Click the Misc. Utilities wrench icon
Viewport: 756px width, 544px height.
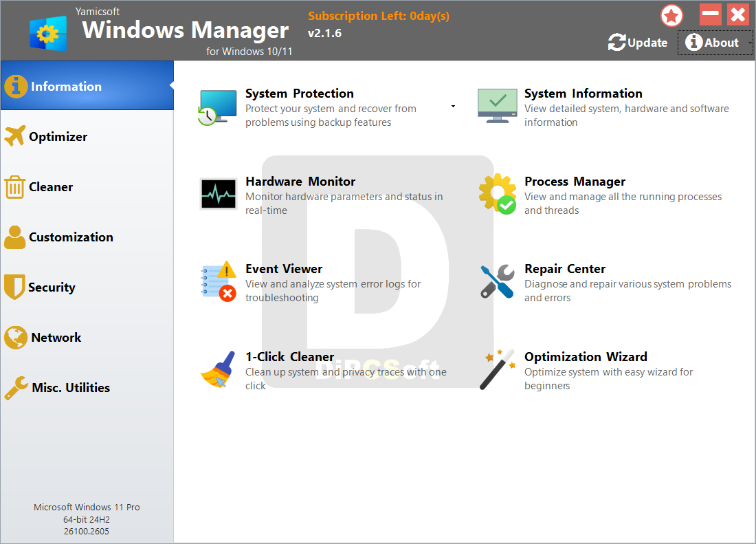16,388
